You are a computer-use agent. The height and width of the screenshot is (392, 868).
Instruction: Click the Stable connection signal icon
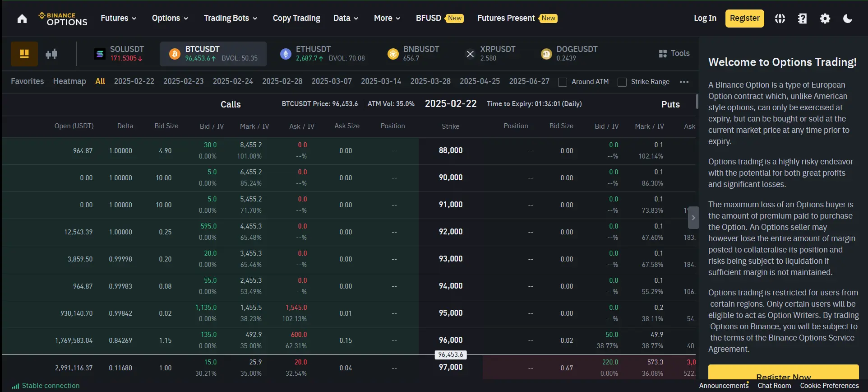click(x=16, y=386)
